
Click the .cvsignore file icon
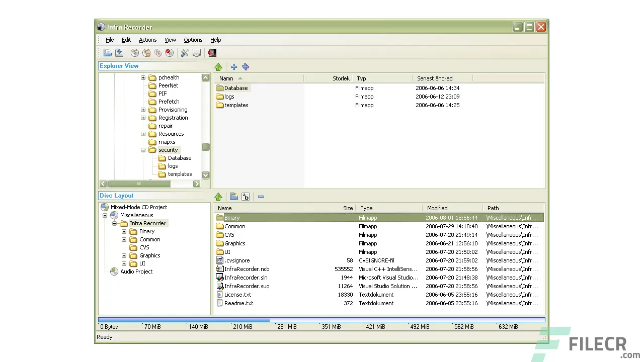219,260
